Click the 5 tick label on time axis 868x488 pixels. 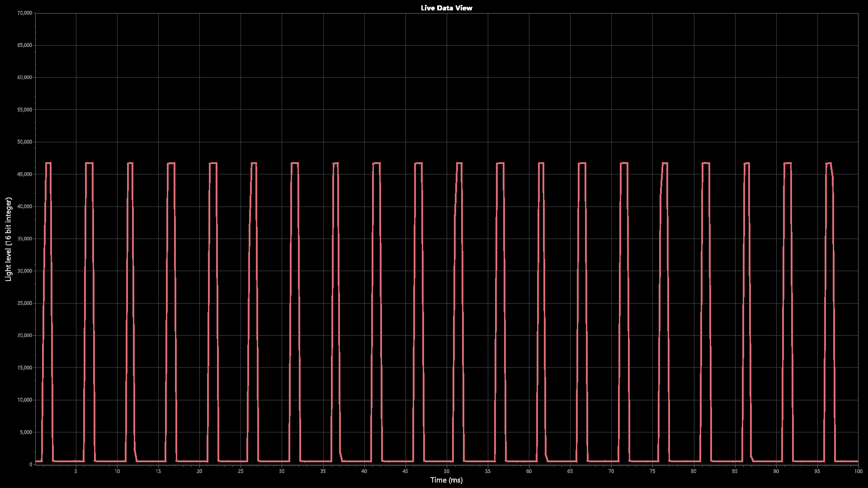click(x=76, y=471)
